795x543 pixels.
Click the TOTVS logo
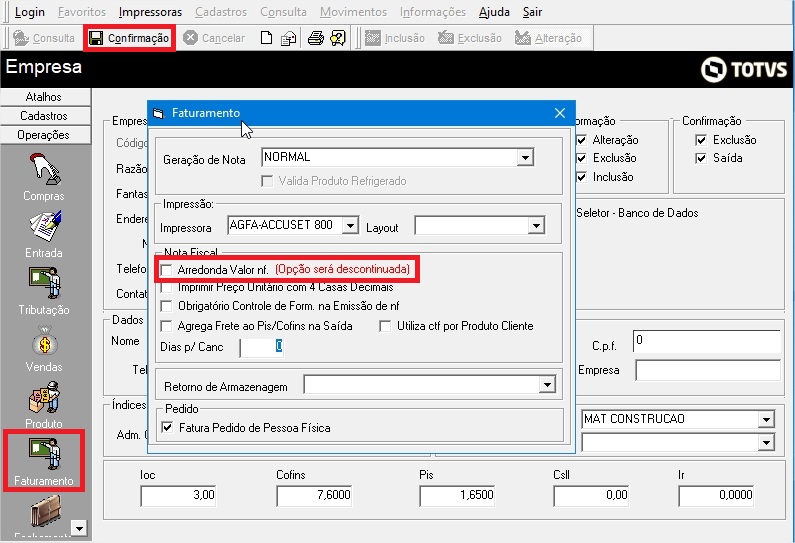point(744,69)
